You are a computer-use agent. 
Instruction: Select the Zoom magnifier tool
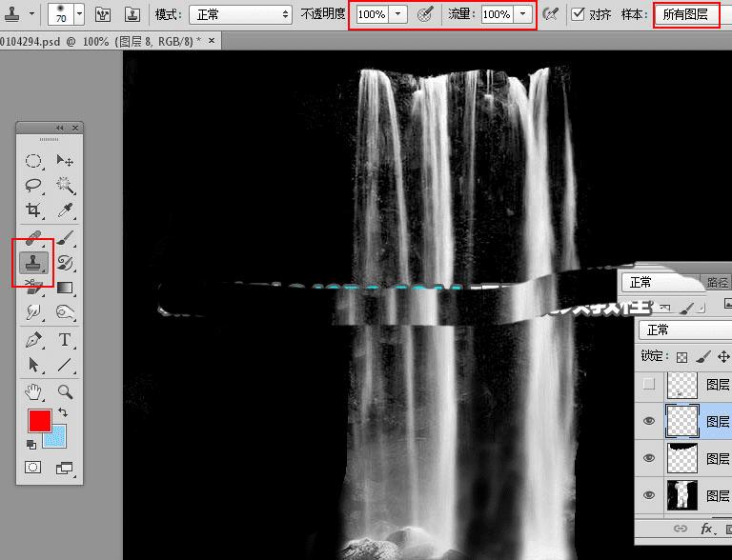tap(65, 392)
